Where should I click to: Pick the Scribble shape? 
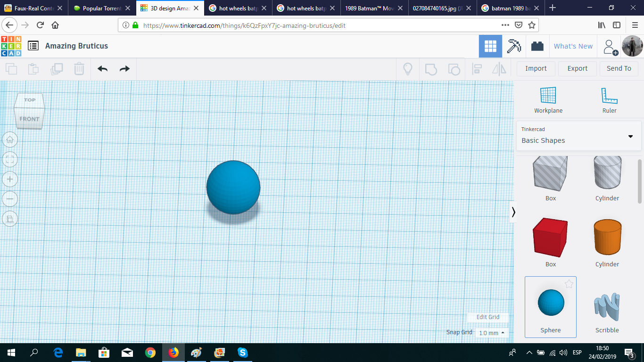click(x=607, y=307)
